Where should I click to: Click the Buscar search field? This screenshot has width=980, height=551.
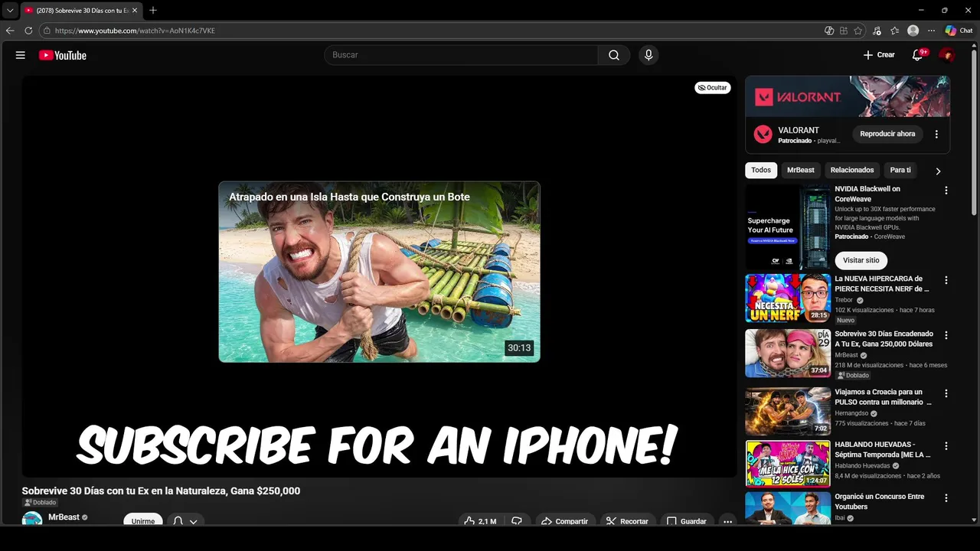tap(461, 55)
